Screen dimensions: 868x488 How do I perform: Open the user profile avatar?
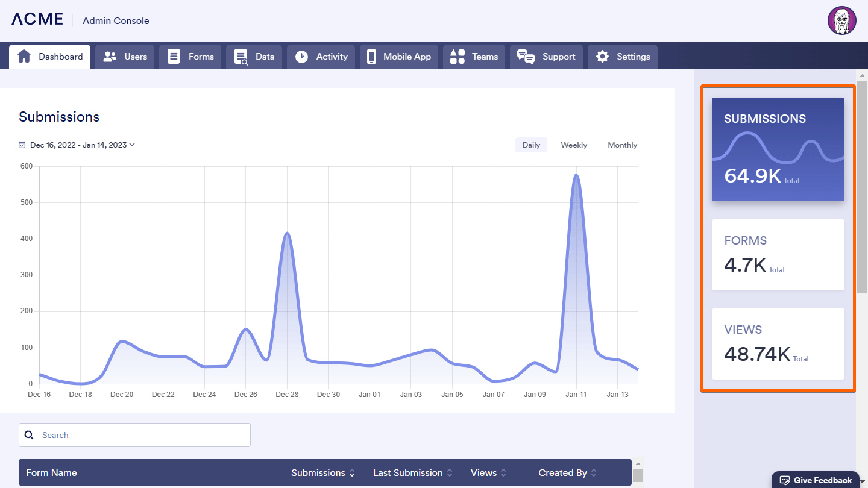(841, 21)
